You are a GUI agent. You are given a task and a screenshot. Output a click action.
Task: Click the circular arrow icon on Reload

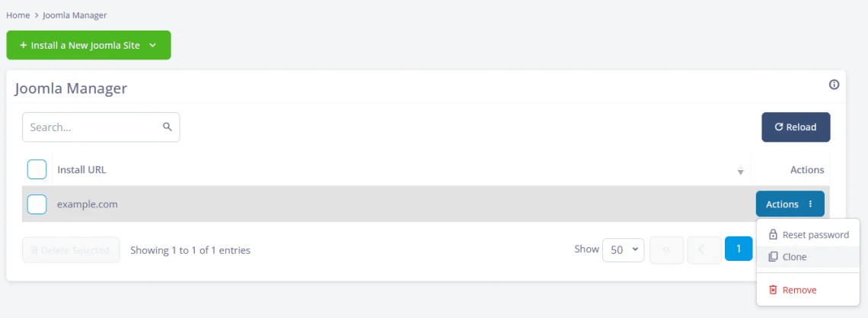tap(778, 127)
